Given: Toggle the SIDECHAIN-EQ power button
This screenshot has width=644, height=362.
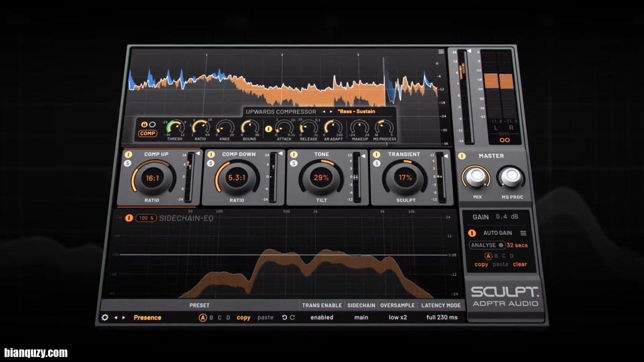Looking at the screenshot, I should pyautogui.click(x=129, y=218).
